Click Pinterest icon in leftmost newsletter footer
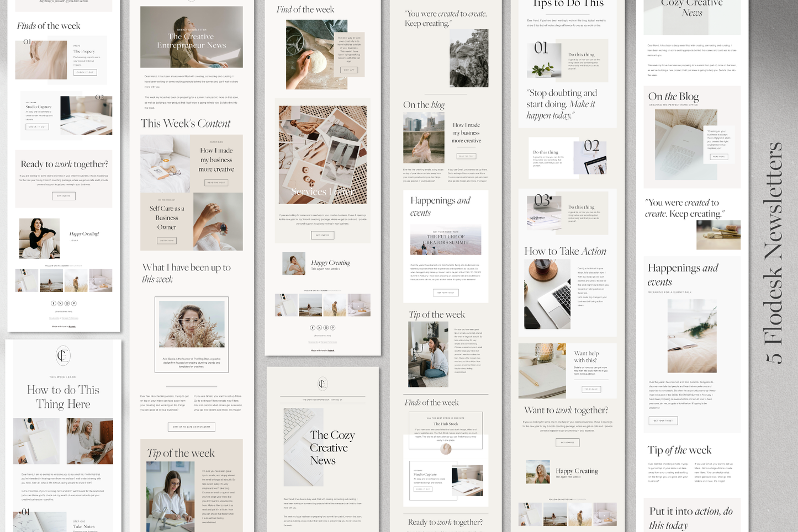Viewport: 798px width, 532px height. point(73,303)
